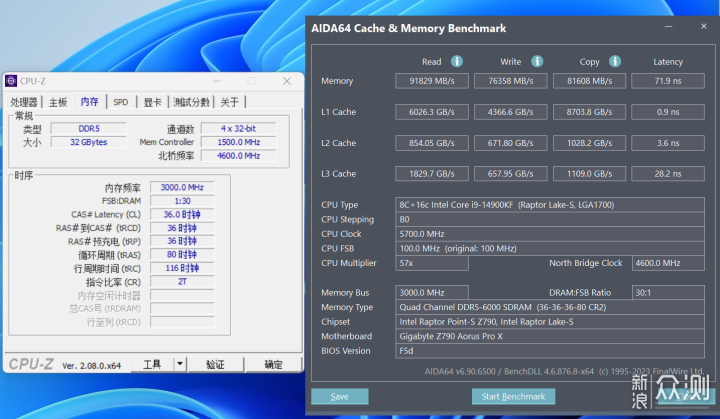Click the FSB:DRAM 1:30 value
Image resolution: width=720 pixels, height=419 pixels.
click(182, 201)
